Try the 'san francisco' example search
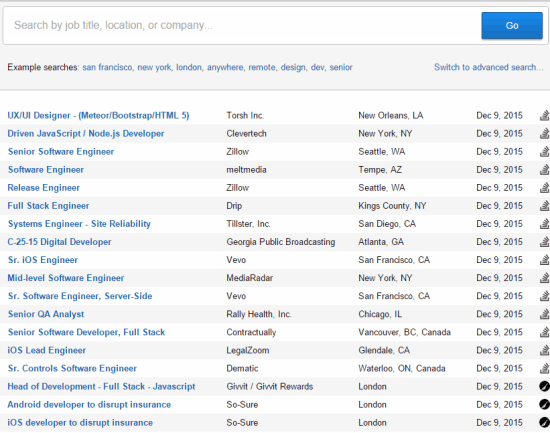550x433 pixels. (108, 67)
